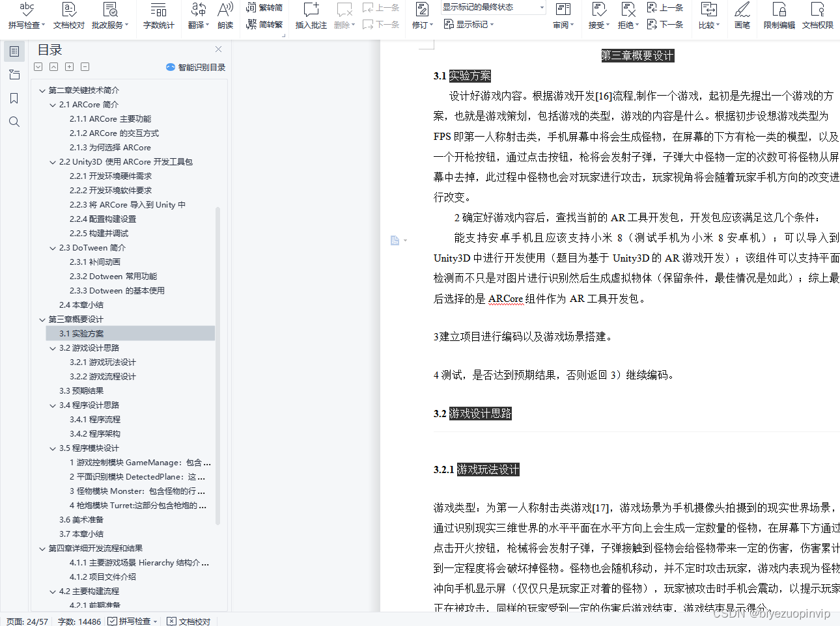Open 文档校对 document proofreading
Viewport: 840px width, 626px height.
point(69,16)
